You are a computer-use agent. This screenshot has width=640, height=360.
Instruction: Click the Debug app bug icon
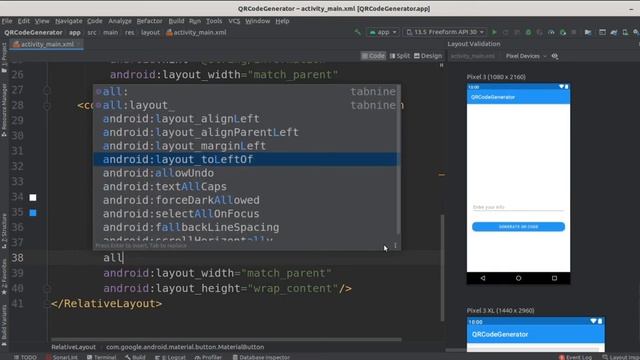(x=528, y=32)
